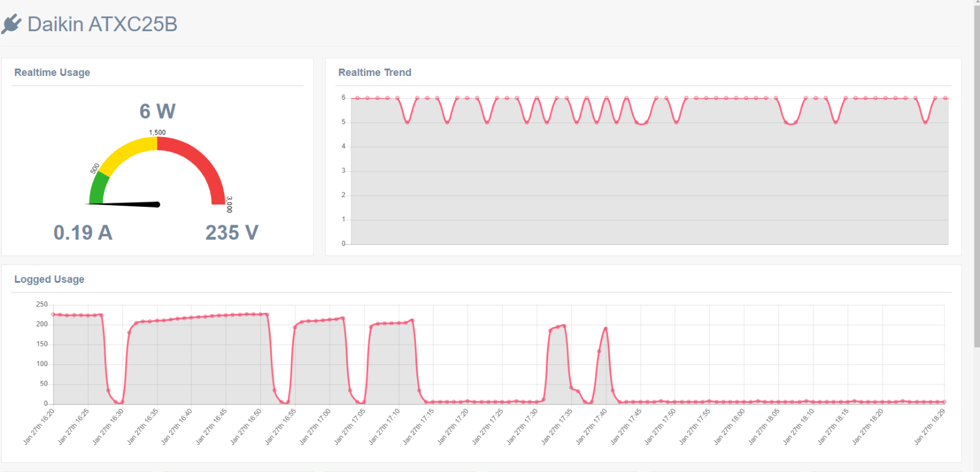Screen dimensions: 980x472
Task: Click the 235 V voltage reading
Action: (232, 233)
